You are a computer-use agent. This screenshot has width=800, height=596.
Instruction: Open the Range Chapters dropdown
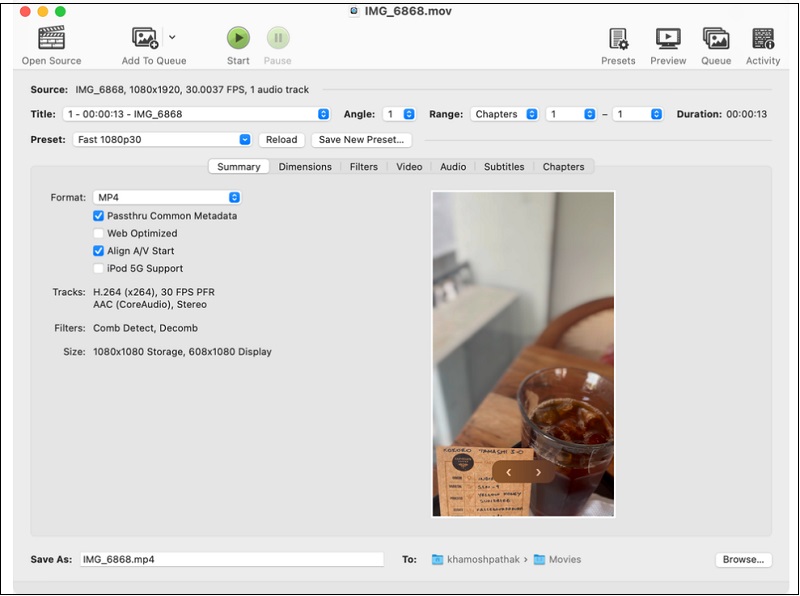point(504,114)
